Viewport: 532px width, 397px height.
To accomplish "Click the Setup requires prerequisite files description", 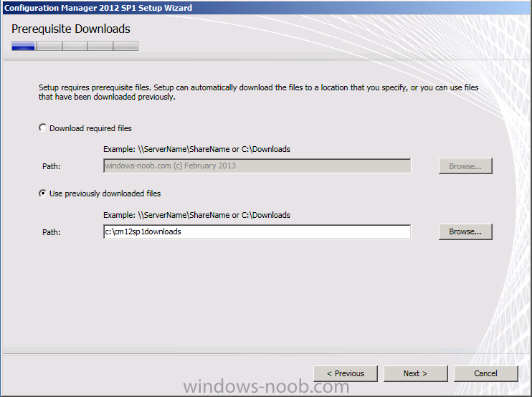I will click(x=259, y=92).
